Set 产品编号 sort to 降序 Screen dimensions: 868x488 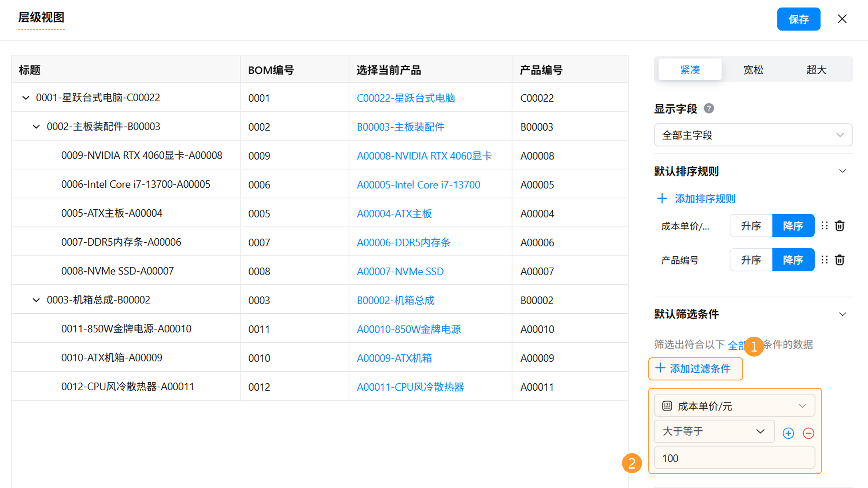tap(793, 260)
